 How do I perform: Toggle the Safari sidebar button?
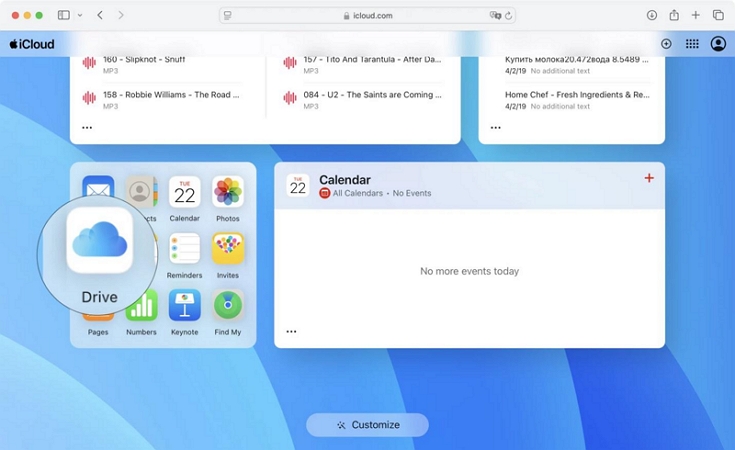(x=64, y=15)
